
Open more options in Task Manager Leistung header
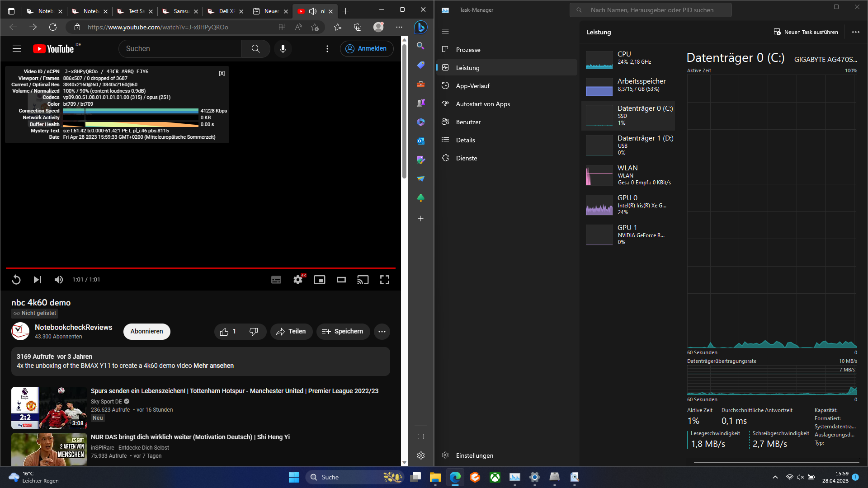pos(855,32)
